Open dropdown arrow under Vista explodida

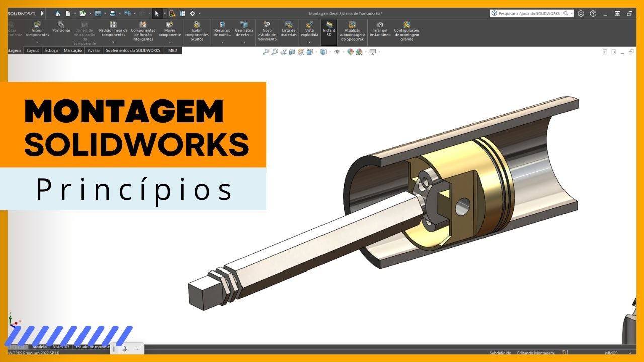tap(309, 42)
